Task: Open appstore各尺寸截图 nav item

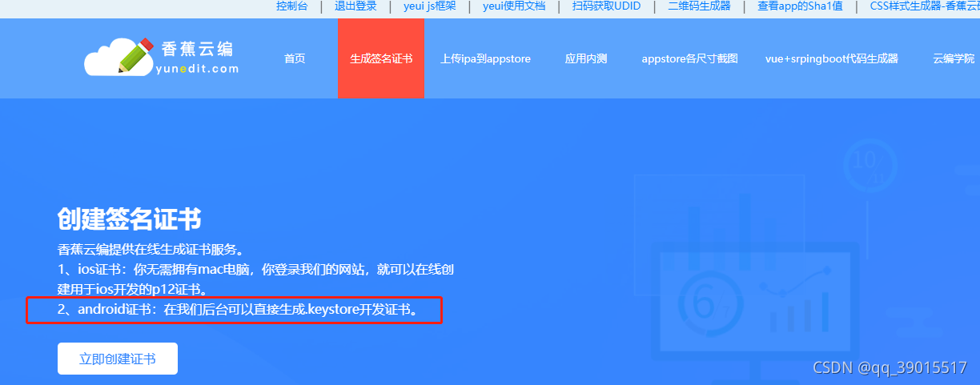Action: [689, 58]
